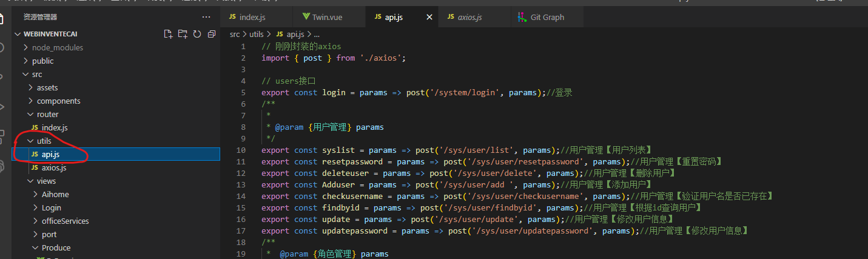The height and width of the screenshot is (259, 868).
Task: Click 'resetpassword' constant name on line 11
Action: [x=352, y=162]
